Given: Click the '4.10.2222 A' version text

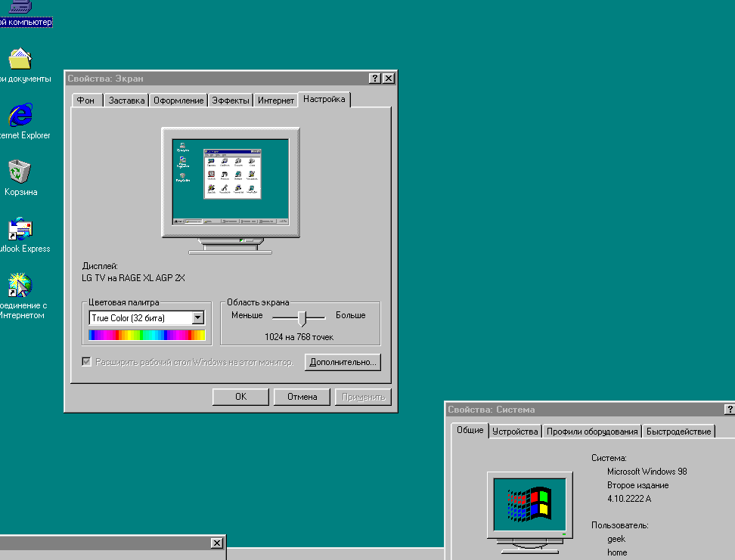Looking at the screenshot, I should coord(629,499).
